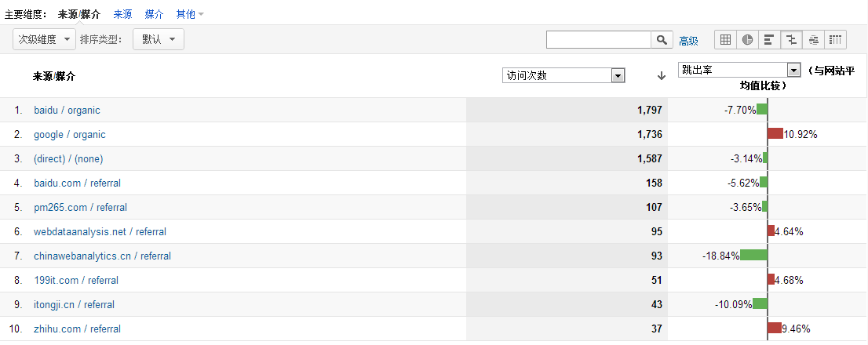Open baidu / organic source row
The height and width of the screenshot is (345, 868).
67,110
